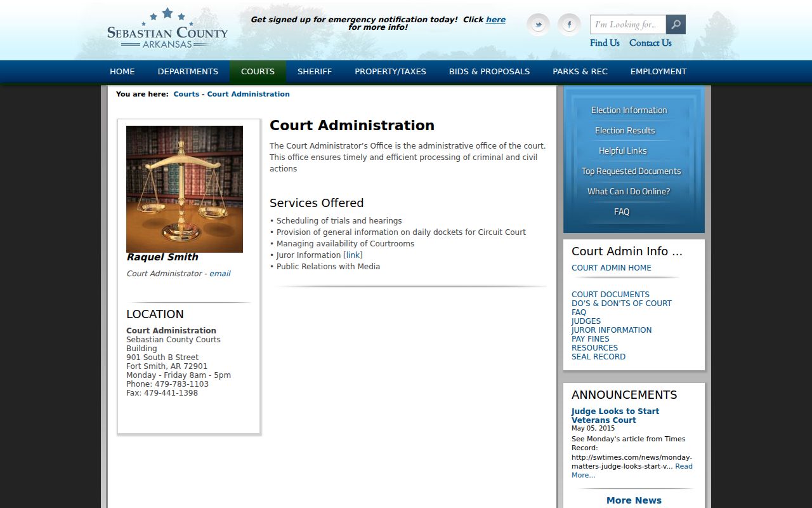Screen dimensions: 812x508
Task: Click the Court Administration breadcrumb link
Action: [x=248, y=94]
